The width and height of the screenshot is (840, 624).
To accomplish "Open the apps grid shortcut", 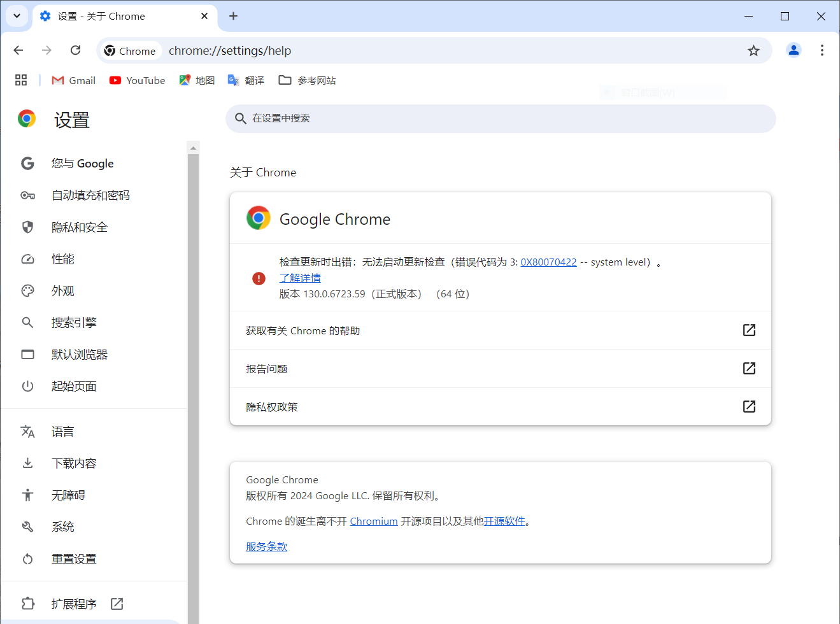I will pyautogui.click(x=21, y=80).
